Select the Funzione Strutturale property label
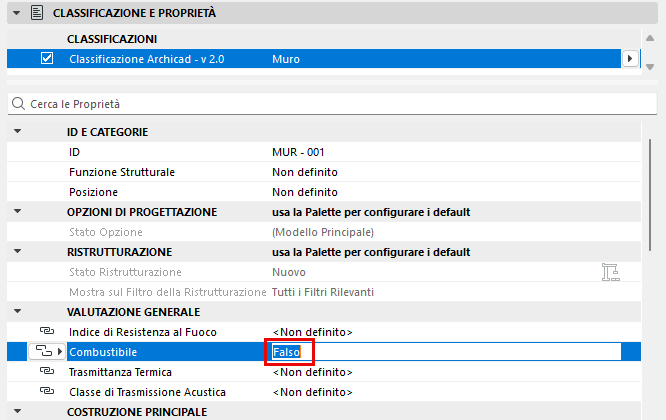Viewport: 666px width, 420px height. tap(122, 172)
